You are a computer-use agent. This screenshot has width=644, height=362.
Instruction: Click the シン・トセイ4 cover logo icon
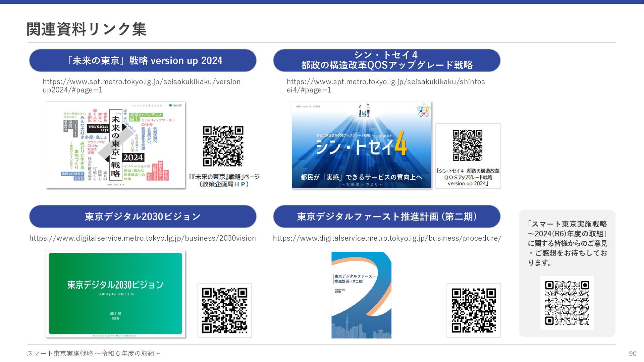423,110
